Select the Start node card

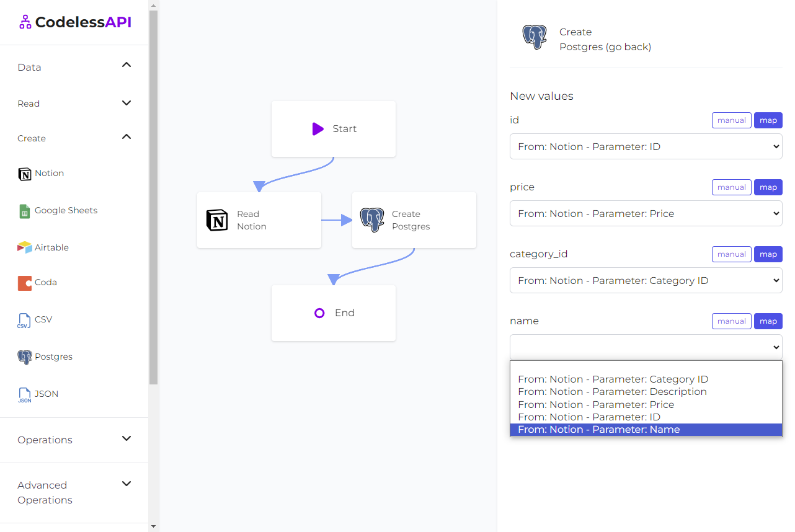pos(334,129)
